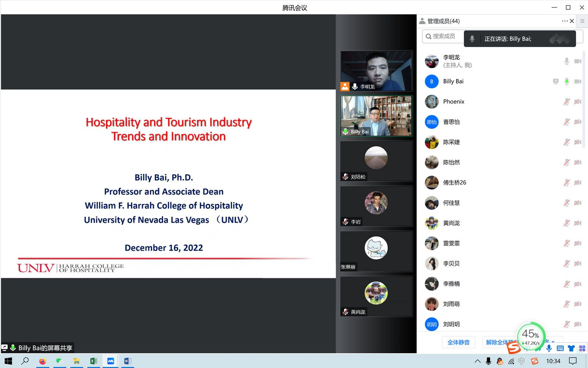This screenshot has width=588, height=368.
Task: Close the manage members panel
Action: tap(572, 21)
